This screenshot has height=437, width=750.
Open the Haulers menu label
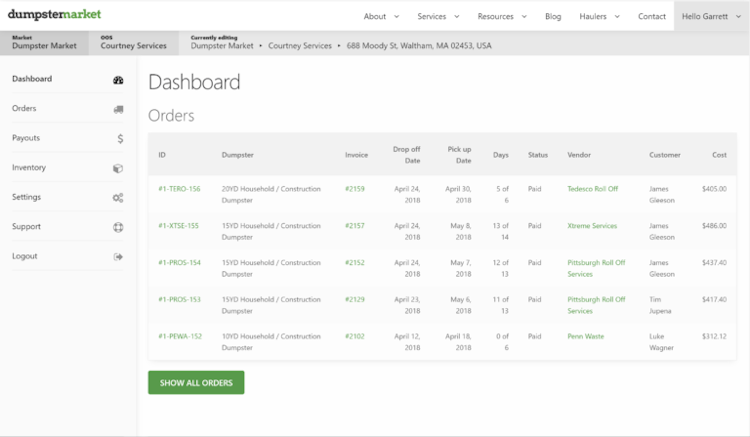[593, 16]
